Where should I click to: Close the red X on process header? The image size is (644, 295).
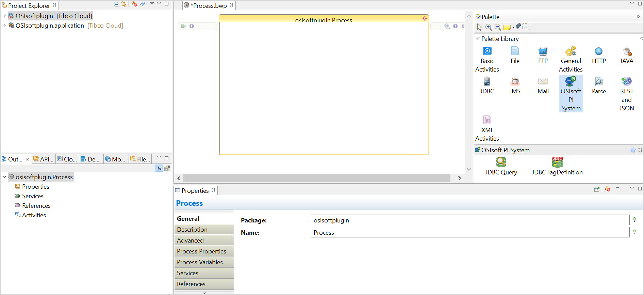coord(425,18)
